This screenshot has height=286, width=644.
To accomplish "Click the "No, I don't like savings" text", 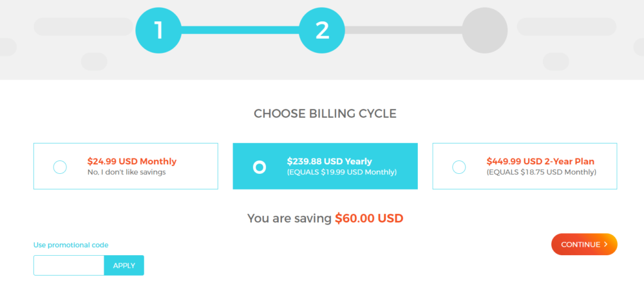I will (x=126, y=172).
